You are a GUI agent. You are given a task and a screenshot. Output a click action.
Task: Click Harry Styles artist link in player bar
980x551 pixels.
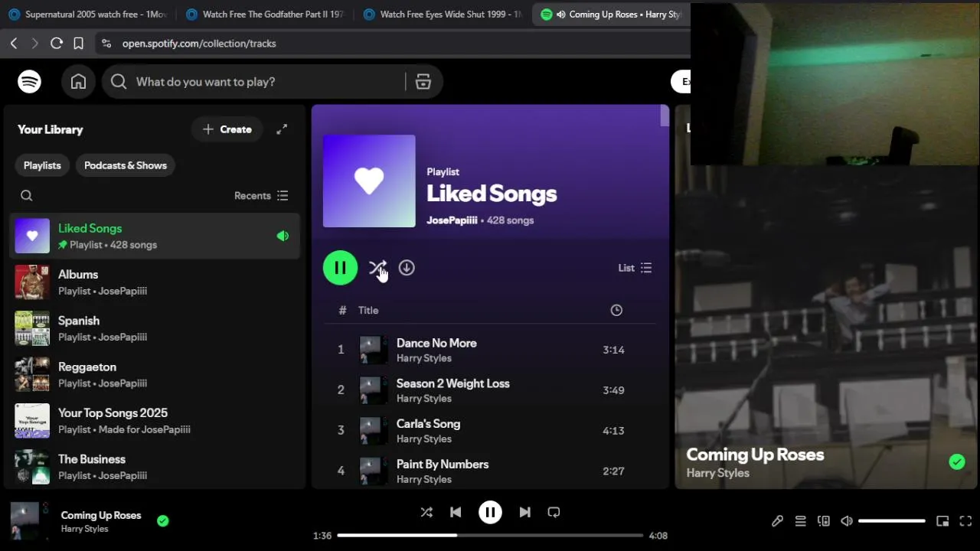pyautogui.click(x=84, y=529)
